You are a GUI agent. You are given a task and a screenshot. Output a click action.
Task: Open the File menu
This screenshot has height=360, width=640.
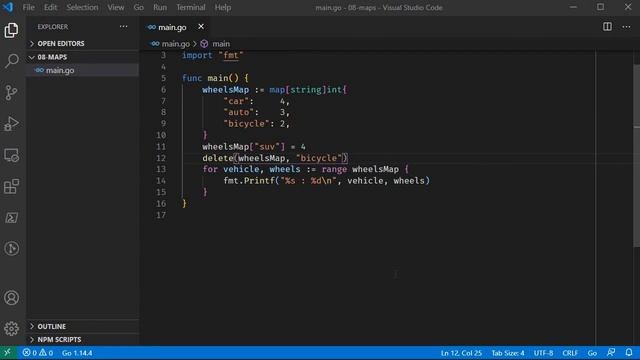29,7
